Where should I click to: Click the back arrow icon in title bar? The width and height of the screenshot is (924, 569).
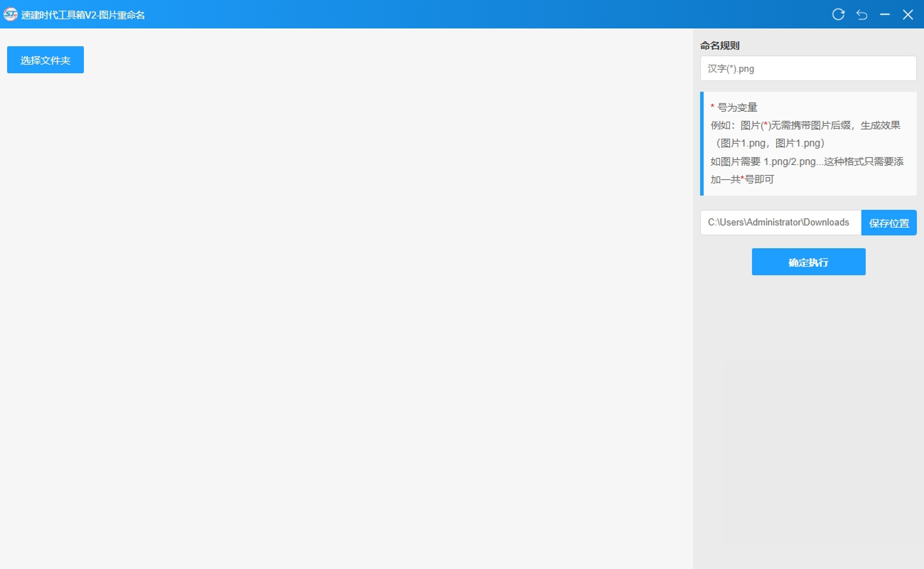[x=862, y=15]
